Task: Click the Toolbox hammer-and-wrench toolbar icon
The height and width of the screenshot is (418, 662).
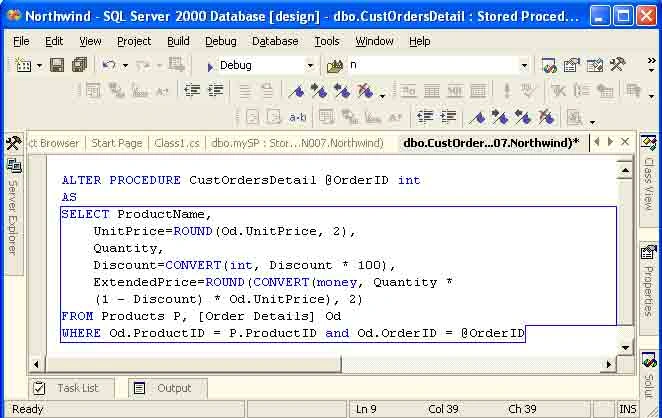Action: [x=618, y=65]
